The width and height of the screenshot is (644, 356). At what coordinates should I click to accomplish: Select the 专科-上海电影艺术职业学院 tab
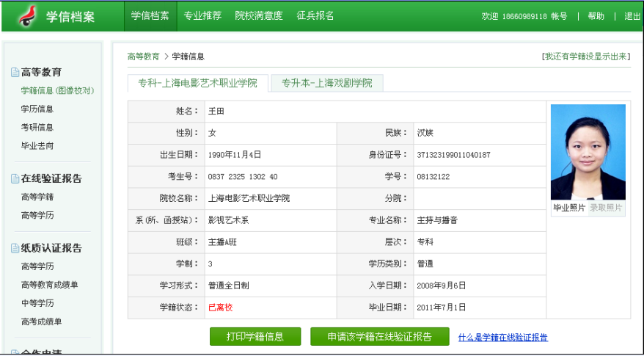(198, 83)
